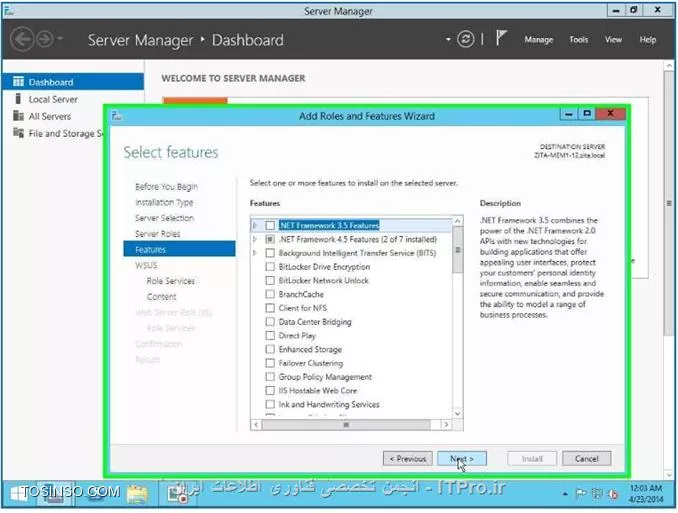The image size is (678, 513).
Task: Click the Start button on the taskbar
Action: (x=19, y=494)
